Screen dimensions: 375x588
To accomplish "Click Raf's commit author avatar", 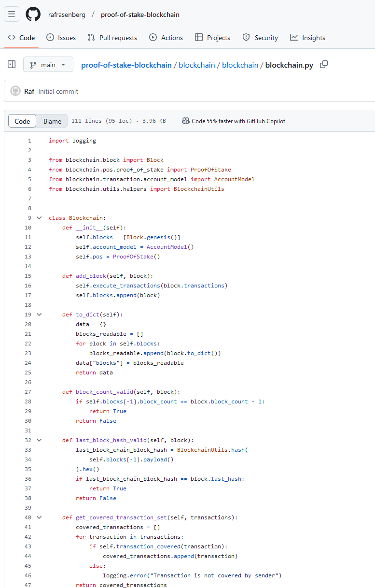I will [x=15, y=91].
